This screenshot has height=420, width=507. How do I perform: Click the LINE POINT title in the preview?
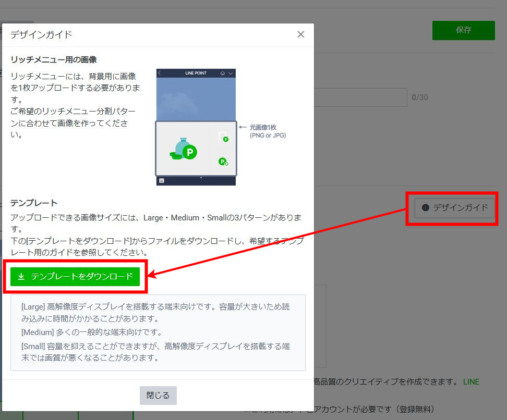pos(196,73)
